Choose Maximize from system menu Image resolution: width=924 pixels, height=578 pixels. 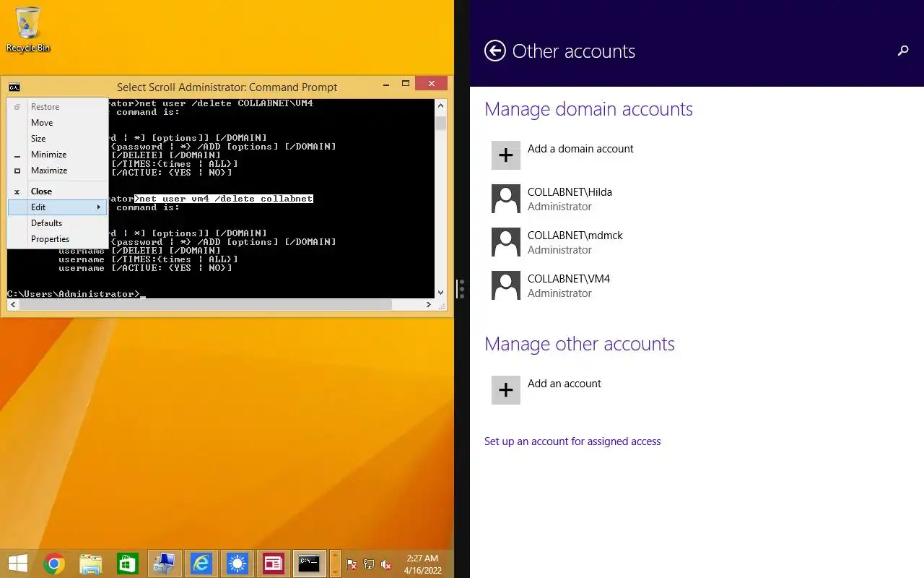pyautogui.click(x=58, y=171)
